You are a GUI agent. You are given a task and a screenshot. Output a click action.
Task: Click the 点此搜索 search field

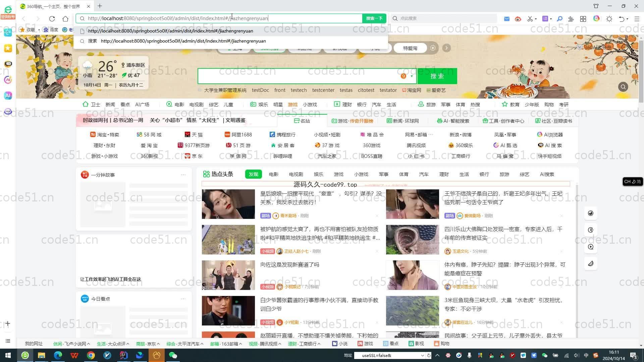444,18
